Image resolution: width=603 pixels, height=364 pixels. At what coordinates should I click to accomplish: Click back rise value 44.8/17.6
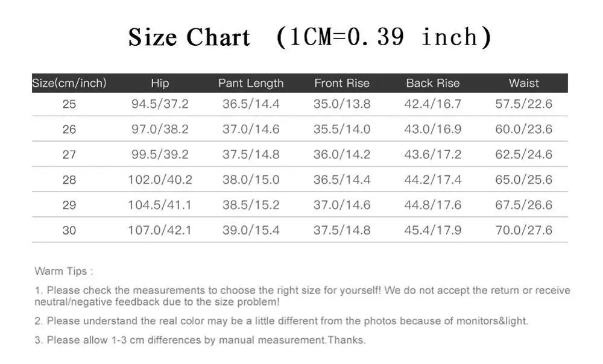tap(432, 205)
